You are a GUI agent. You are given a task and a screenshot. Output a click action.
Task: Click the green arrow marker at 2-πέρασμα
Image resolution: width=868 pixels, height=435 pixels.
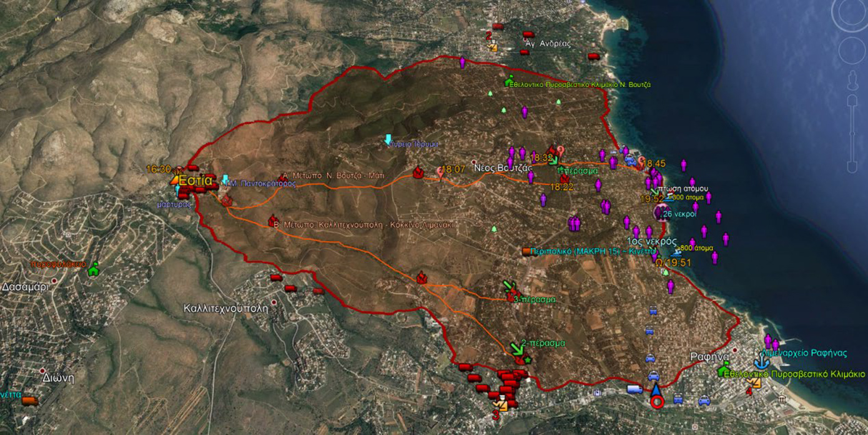pos(517,347)
